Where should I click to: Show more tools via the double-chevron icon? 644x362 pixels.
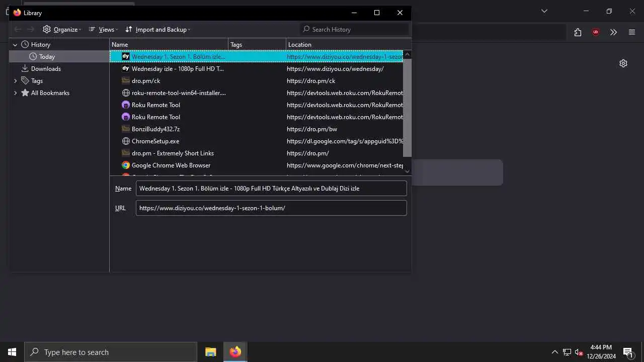pos(613,32)
